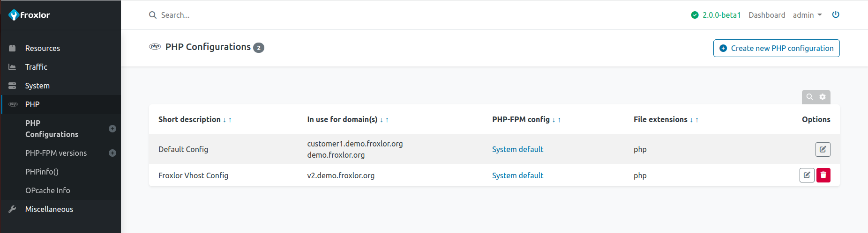Viewport: 868px width, 233px height.
Task: Create new PHP configuration
Action: pos(776,48)
